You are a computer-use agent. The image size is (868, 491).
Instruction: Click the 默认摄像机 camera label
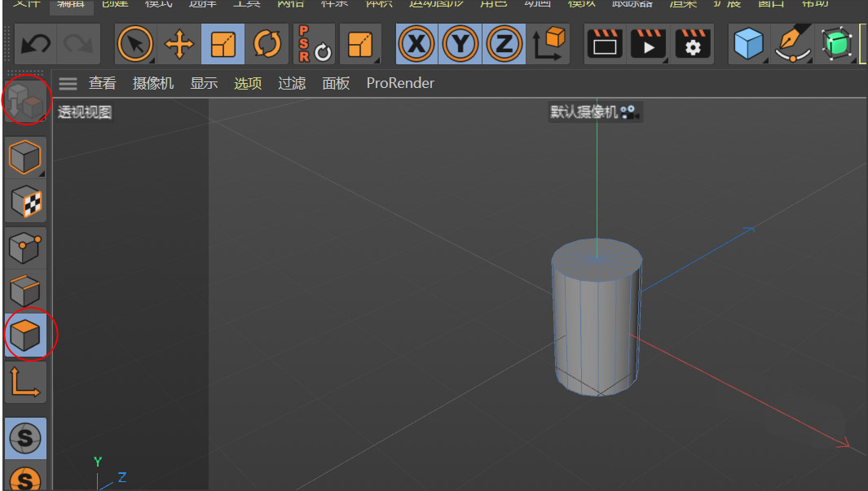(581, 112)
